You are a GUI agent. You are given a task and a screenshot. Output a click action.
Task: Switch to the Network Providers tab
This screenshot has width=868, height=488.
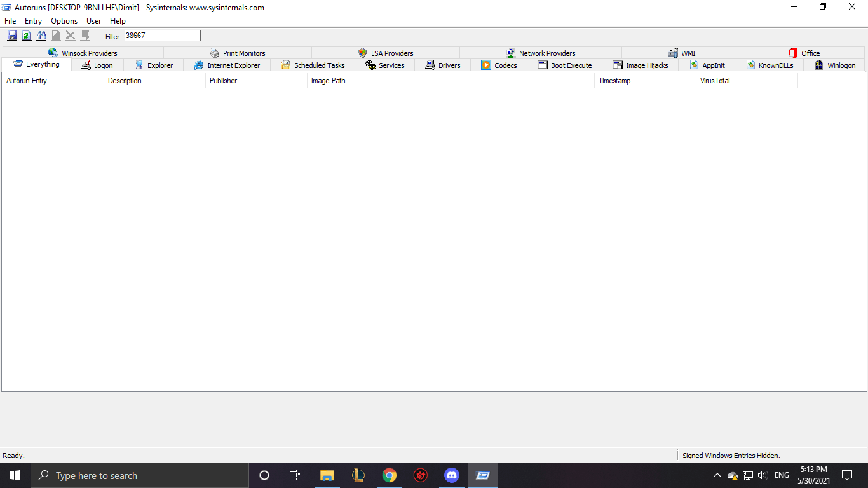pos(541,53)
